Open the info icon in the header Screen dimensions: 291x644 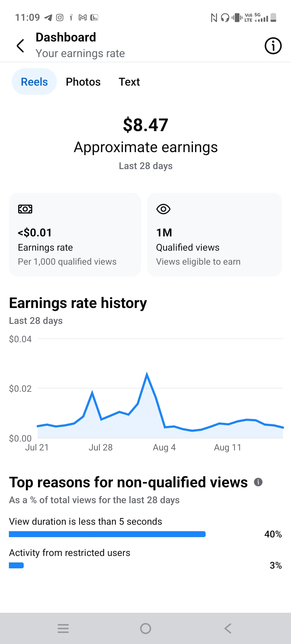tap(273, 46)
